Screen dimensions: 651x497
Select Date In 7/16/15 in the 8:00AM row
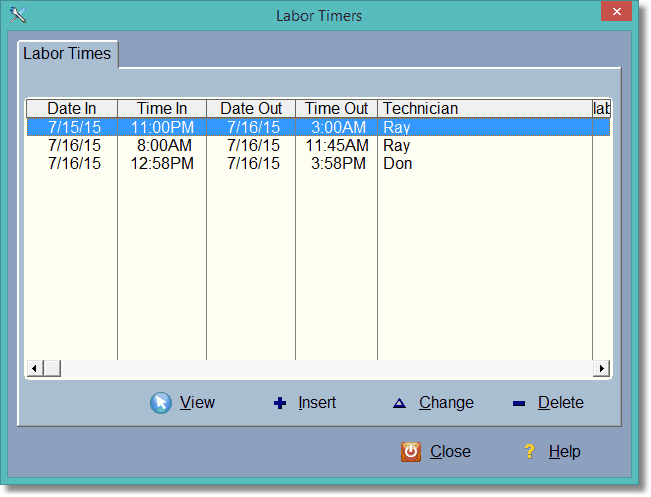point(74,145)
